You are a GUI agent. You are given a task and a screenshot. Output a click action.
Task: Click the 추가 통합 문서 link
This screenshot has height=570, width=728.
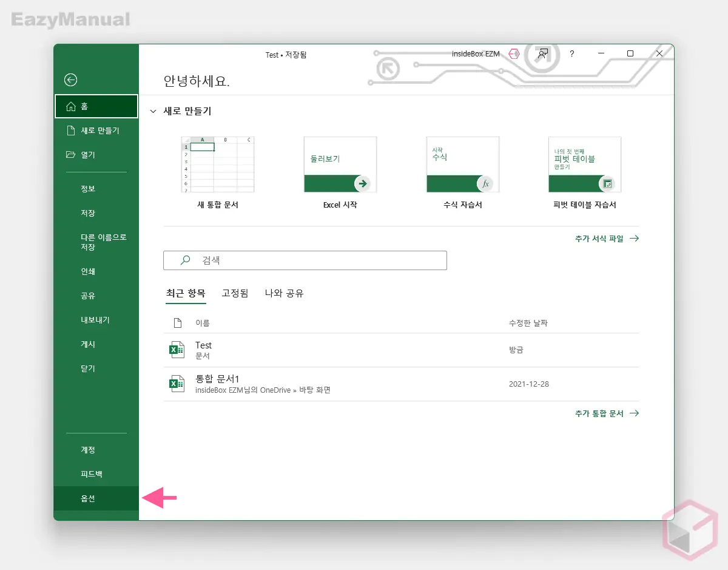pos(607,413)
